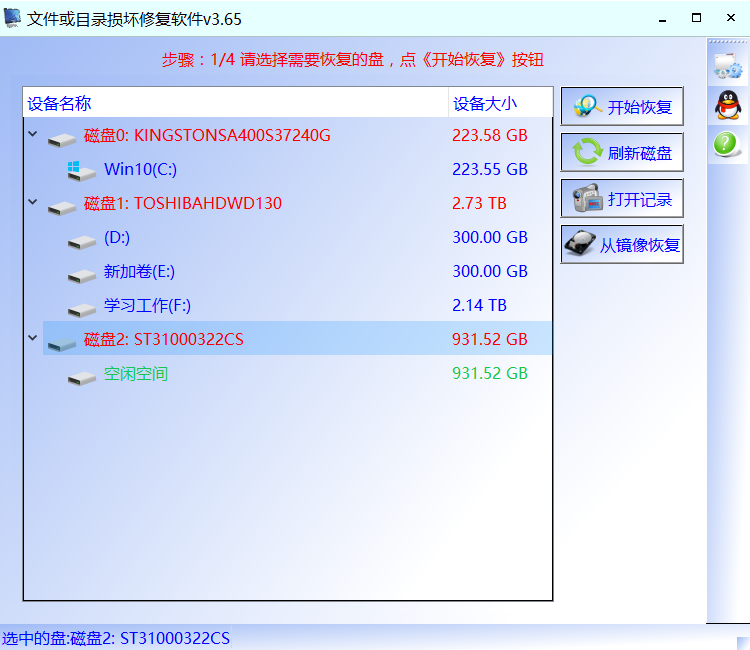The image size is (750, 650).
Task: Select 磁盘1: TOSHIBAHDWD130 disk
Action: 182,203
